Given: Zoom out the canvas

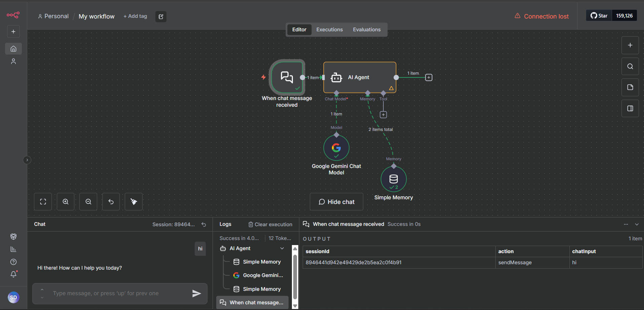Looking at the screenshot, I should pyautogui.click(x=88, y=201).
